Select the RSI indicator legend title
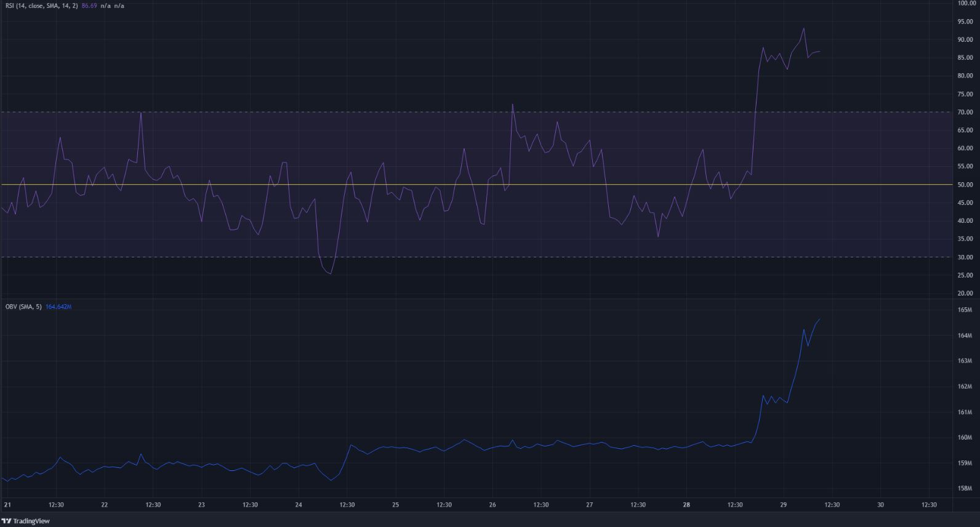980x527 pixels. 42,6
